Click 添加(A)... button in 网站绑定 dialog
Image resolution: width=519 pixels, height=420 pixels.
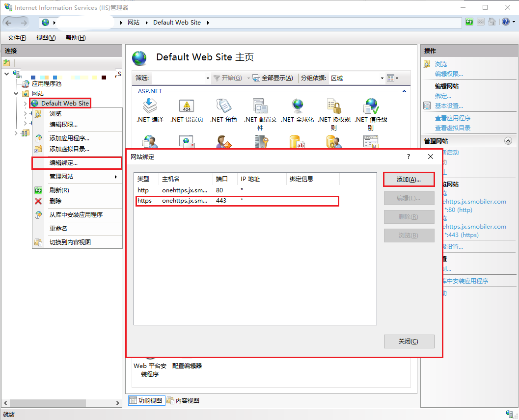(x=409, y=180)
